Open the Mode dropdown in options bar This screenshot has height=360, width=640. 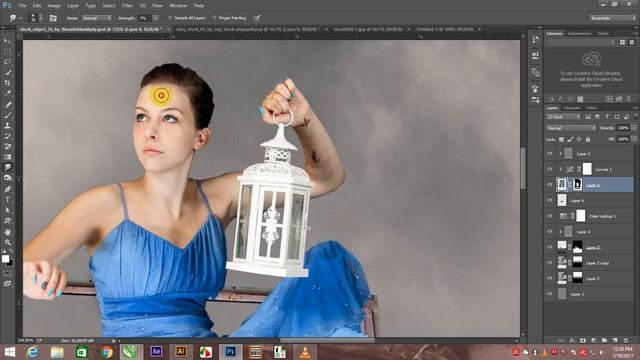coord(96,18)
